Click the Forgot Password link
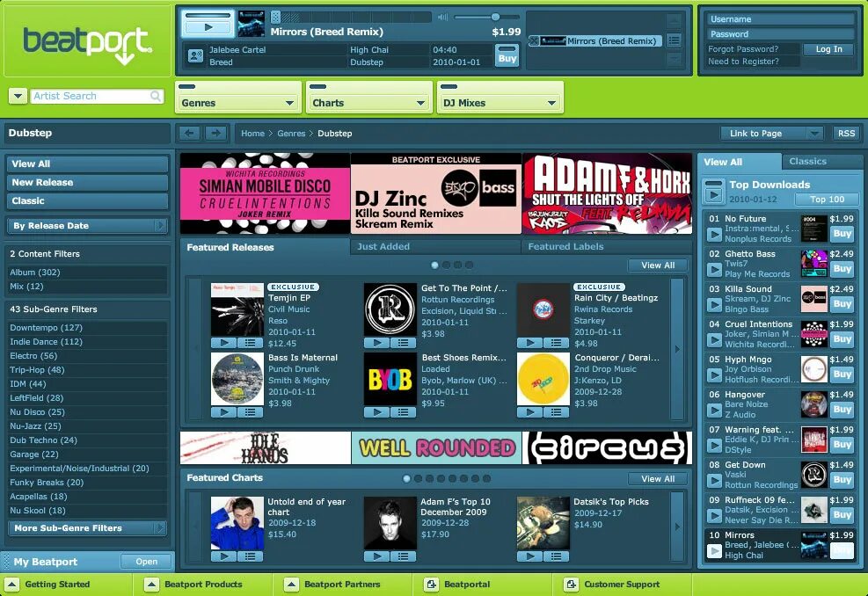 (743, 49)
